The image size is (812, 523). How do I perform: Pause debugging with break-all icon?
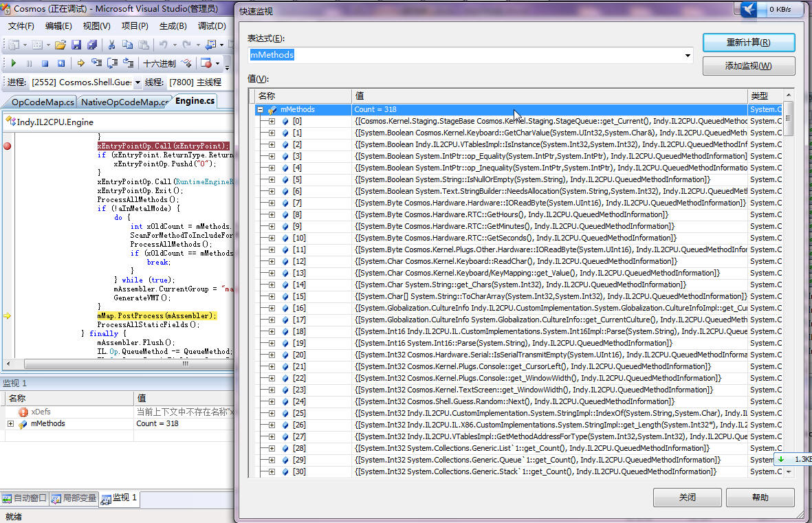29,63
